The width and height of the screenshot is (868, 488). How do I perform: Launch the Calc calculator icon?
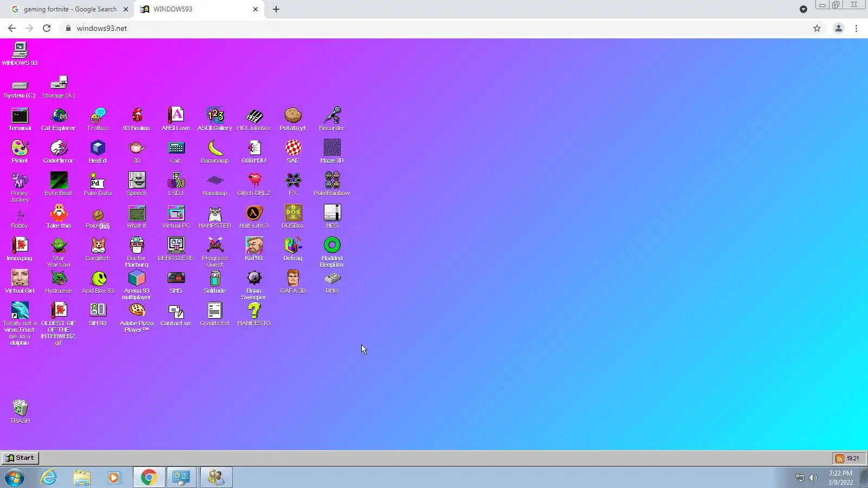click(176, 152)
